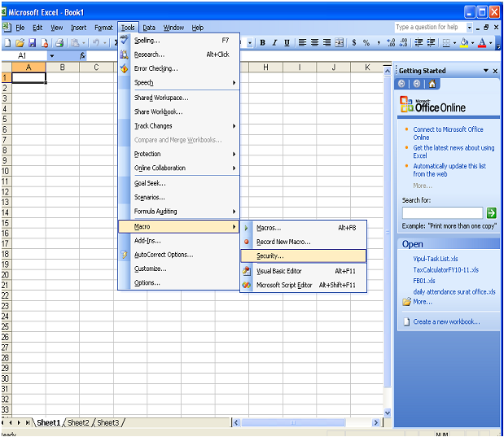
Task: Go to task pane Home icon
Action: point(432,83)
